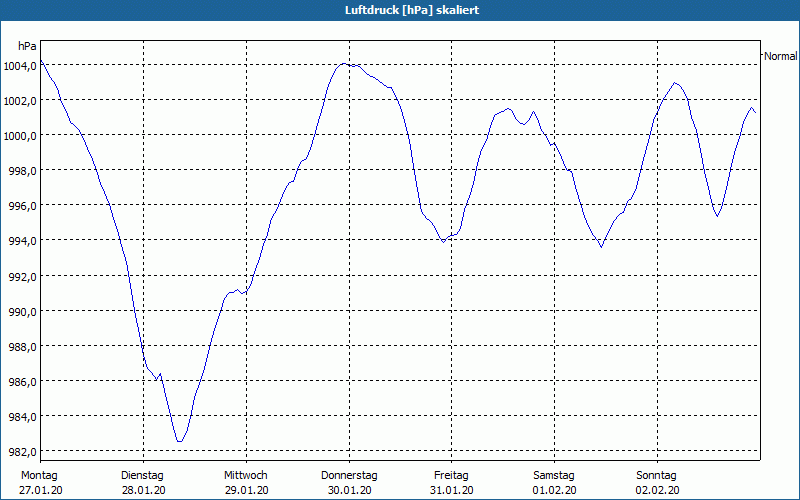
Task: Click the '01.02.20' date label
Action: click(x=555, y=490)
